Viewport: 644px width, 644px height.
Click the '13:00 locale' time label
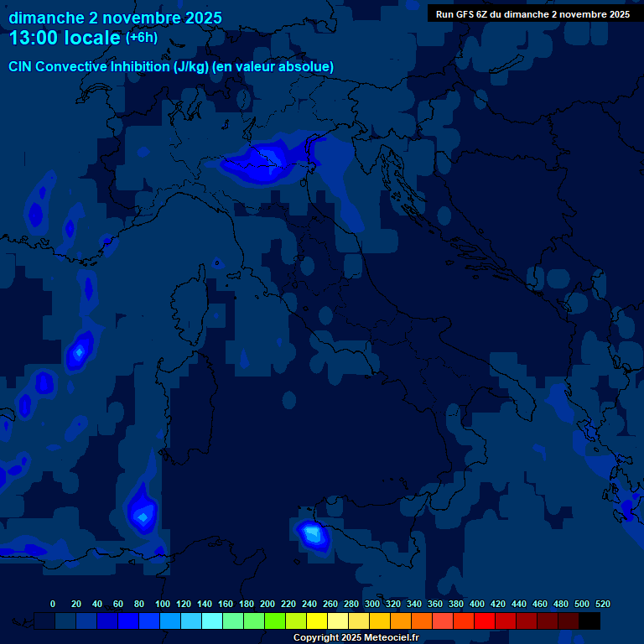[65, 38]
